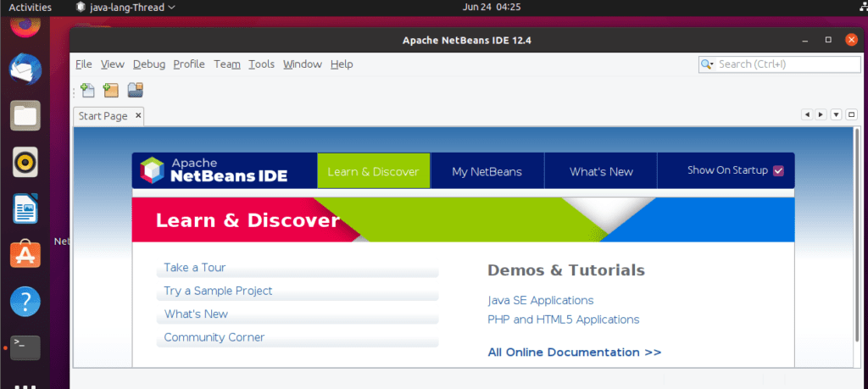
Task: Open Terminal from the dock
Action: [25, 347]
